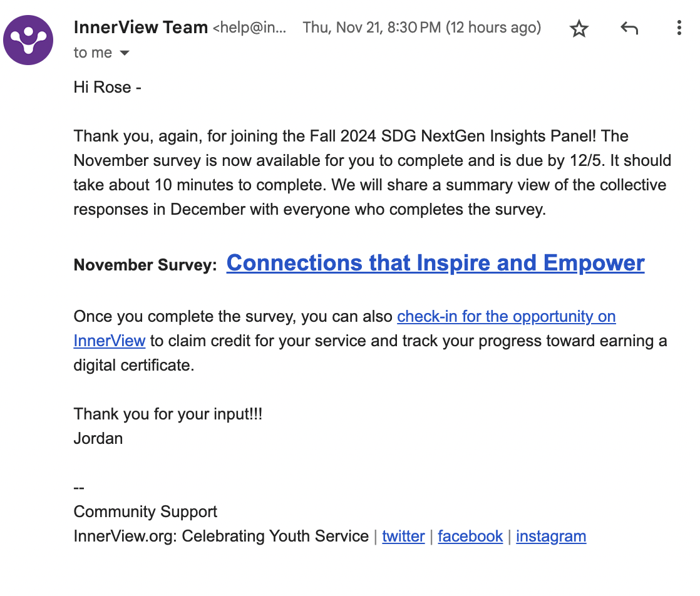Open the Connections that Inspire and Empower survey link
The image size is (700, 596).
(435, 263)
